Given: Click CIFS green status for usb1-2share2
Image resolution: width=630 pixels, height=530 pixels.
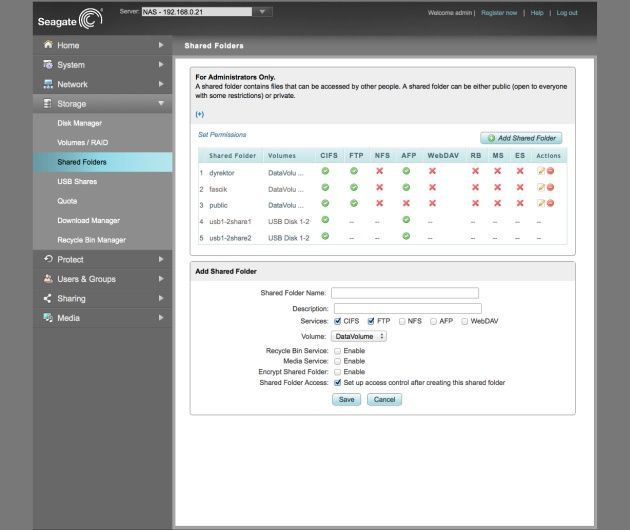Looking at the screenshot, I should point(325,236).
